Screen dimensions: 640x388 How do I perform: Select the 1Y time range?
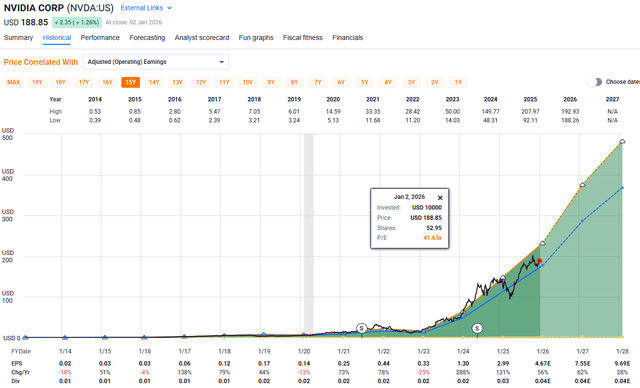click(458, 82)
